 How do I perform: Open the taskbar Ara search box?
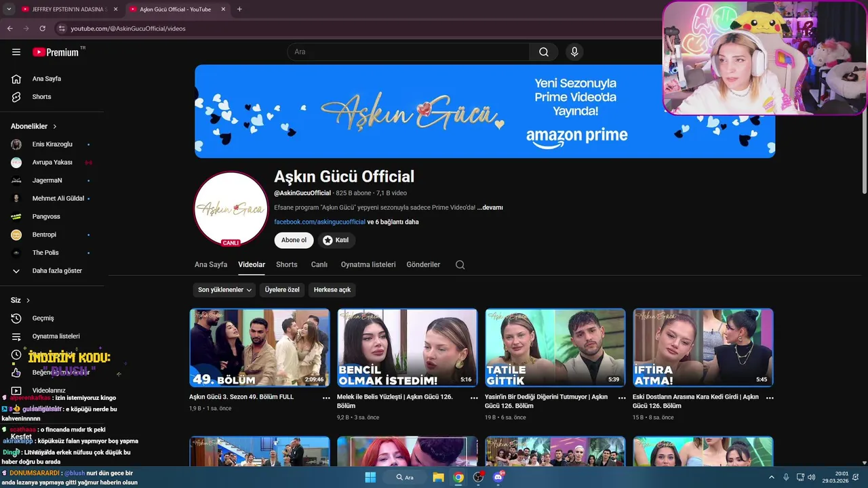point(405,477)
